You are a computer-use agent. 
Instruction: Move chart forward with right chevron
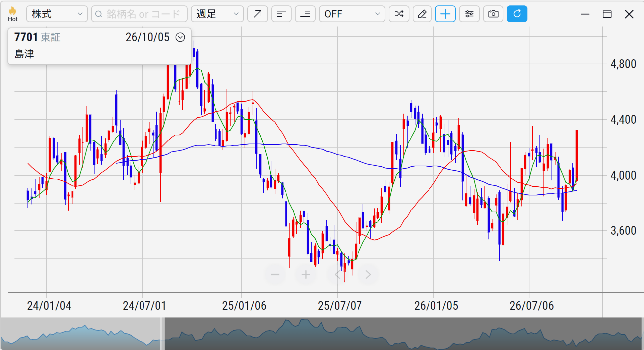pos(368,275)
